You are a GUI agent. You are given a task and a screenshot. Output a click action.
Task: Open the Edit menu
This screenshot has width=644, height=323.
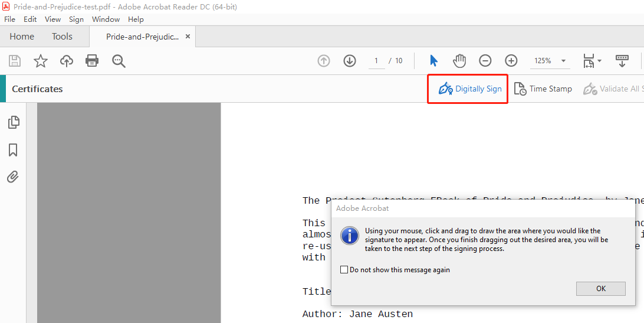pos(30,19)
